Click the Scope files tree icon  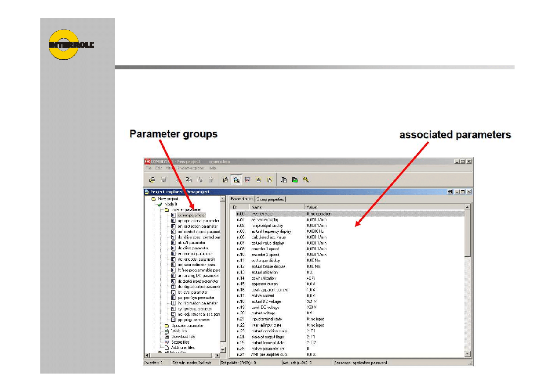(167, 342)
